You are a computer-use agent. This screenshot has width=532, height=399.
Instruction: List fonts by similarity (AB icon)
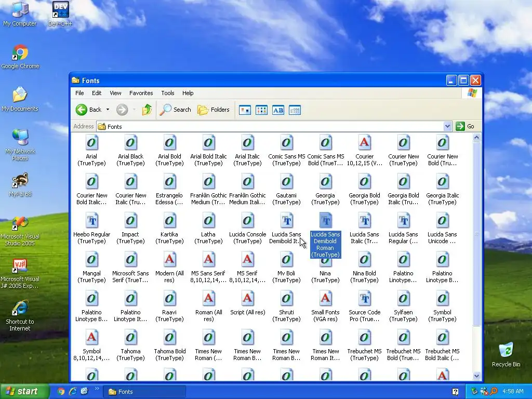278,110
